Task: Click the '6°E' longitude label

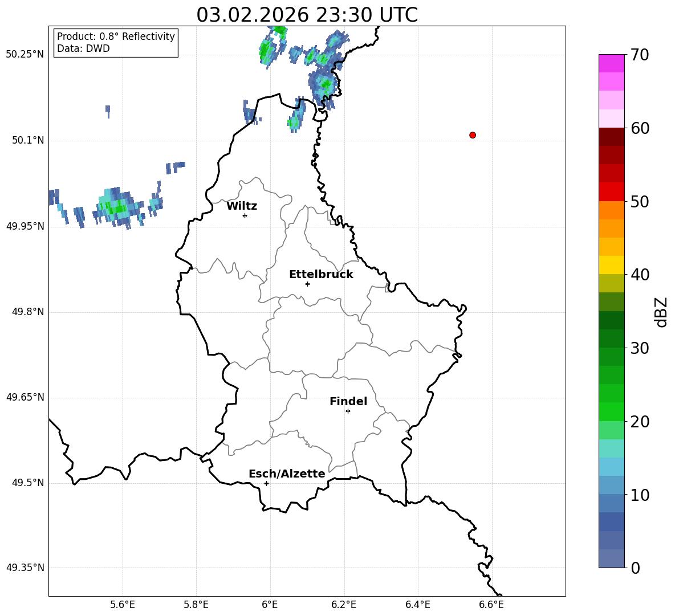Action: pos(270,605)
